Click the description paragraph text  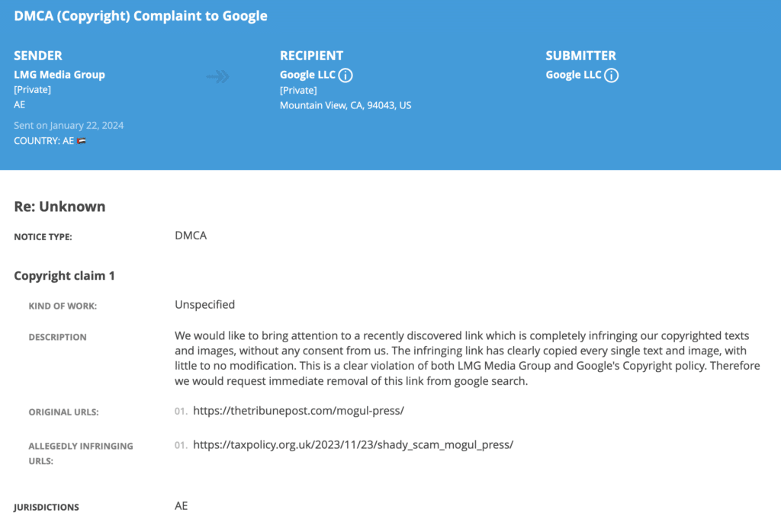coord(468,358)
